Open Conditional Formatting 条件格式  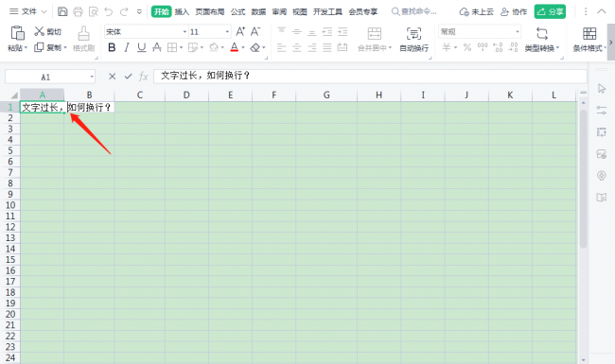click(589, 39)
